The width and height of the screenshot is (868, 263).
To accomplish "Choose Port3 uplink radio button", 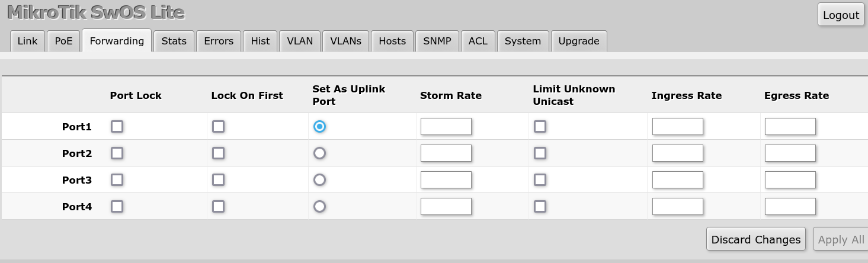I will click(319, 179).
